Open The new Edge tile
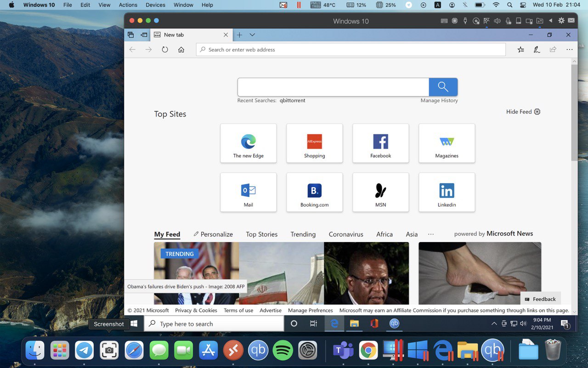Screen dimensions: 588x368 click(x=249, y=143)
